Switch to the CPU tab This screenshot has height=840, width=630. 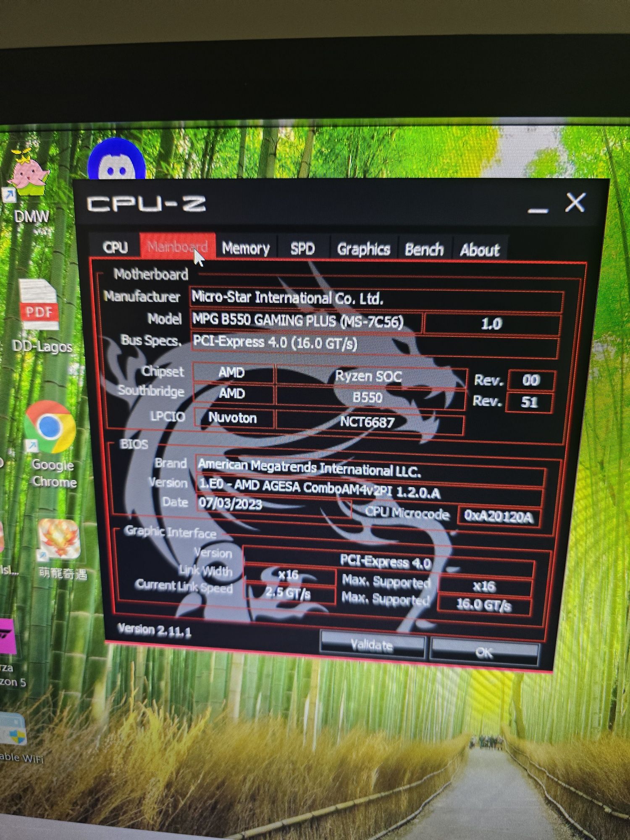click(115, 247)
